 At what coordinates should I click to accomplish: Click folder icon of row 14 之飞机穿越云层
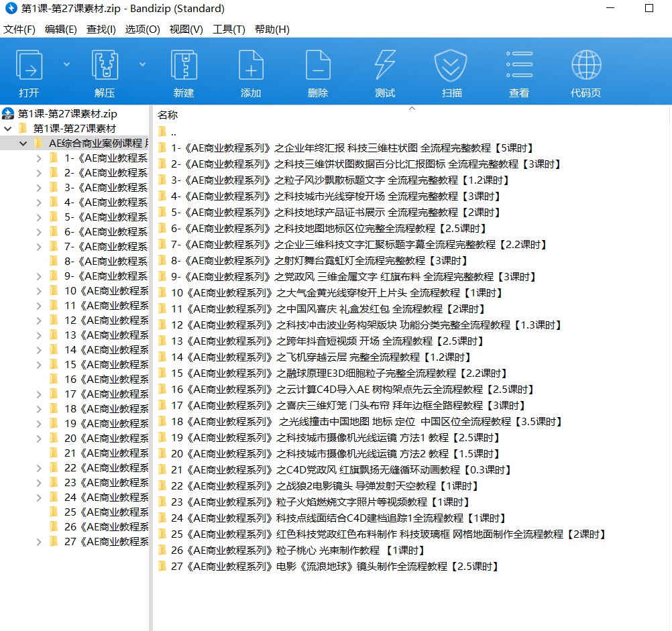tap(162, 357)
